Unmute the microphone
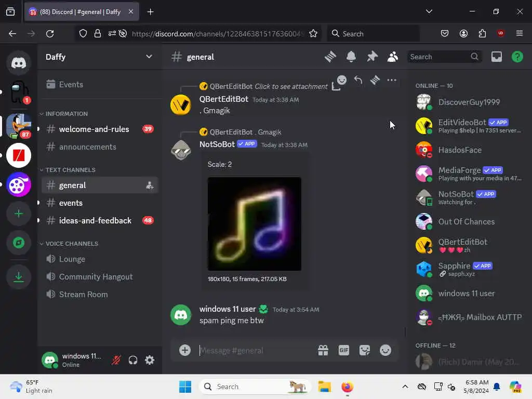This screenshot has height=399, width=532. tap(116, 360)
